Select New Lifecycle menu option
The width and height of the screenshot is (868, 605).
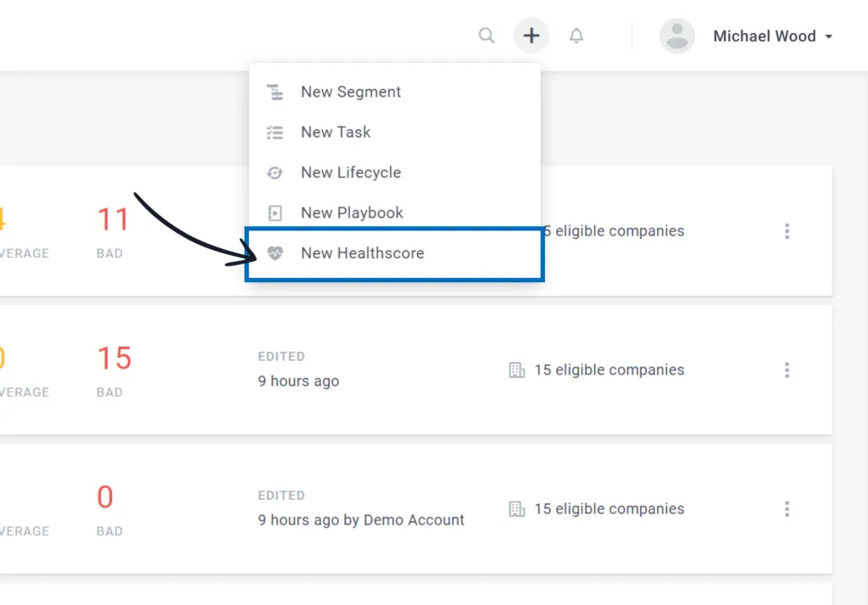click(395, 173)
